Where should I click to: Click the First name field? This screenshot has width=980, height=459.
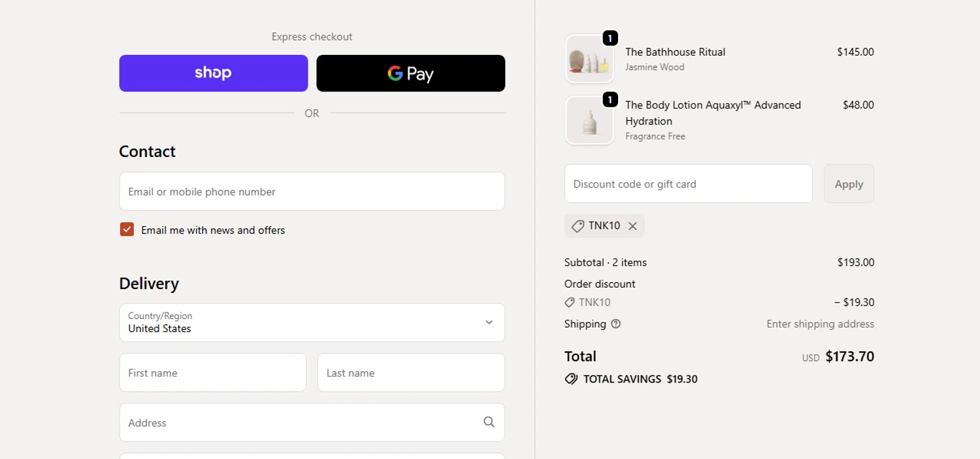pyautogui.click(x=213, y=373)
